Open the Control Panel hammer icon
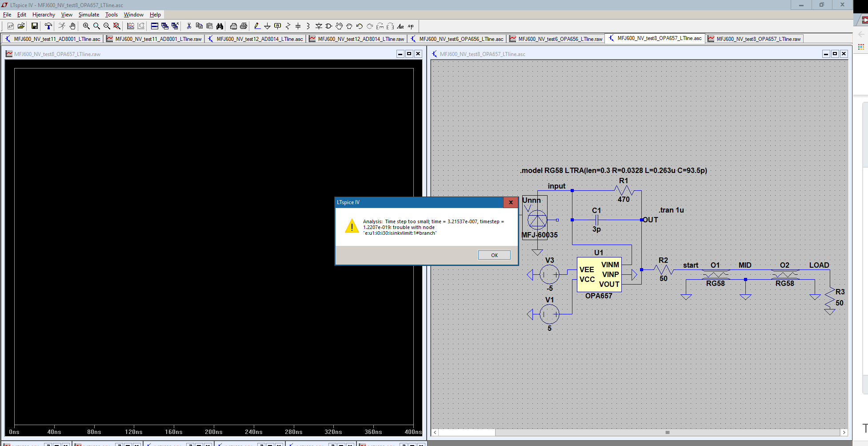This screenshot has width=868, height=446. 48,26
